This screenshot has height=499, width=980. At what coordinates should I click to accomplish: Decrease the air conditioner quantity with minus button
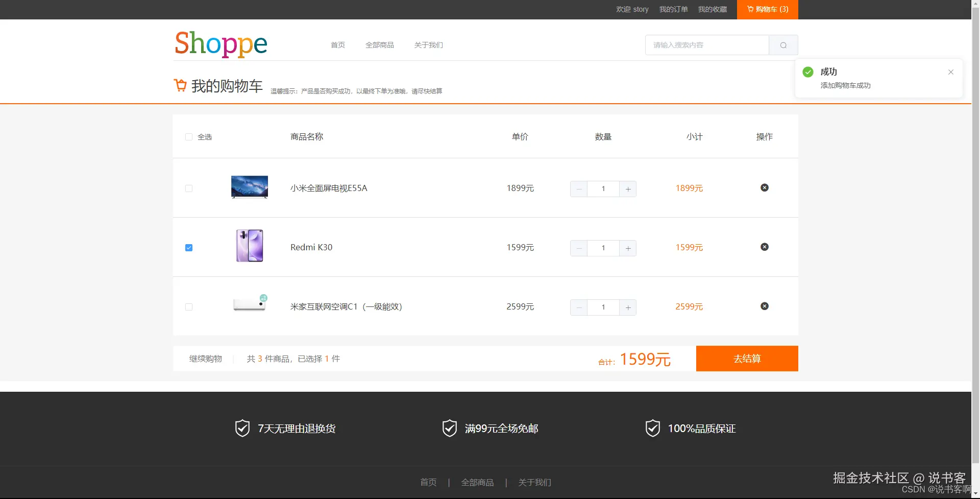pyautogui.click(x=578, y=307)
